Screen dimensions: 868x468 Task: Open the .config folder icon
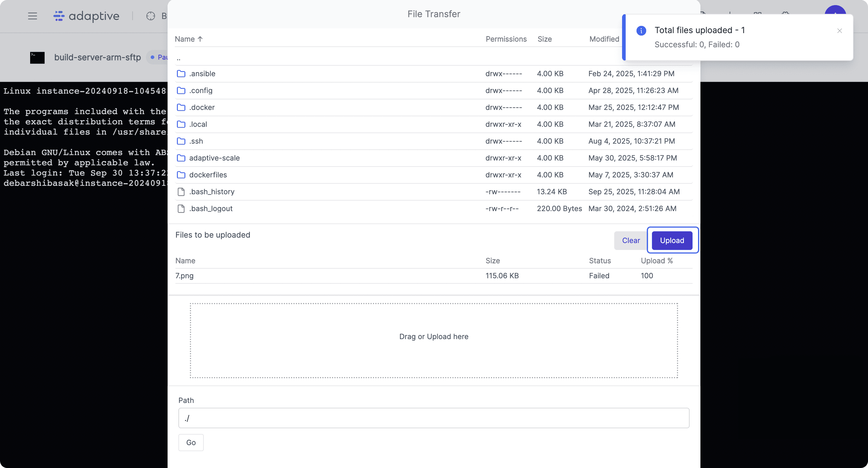[x=181, y=91]
